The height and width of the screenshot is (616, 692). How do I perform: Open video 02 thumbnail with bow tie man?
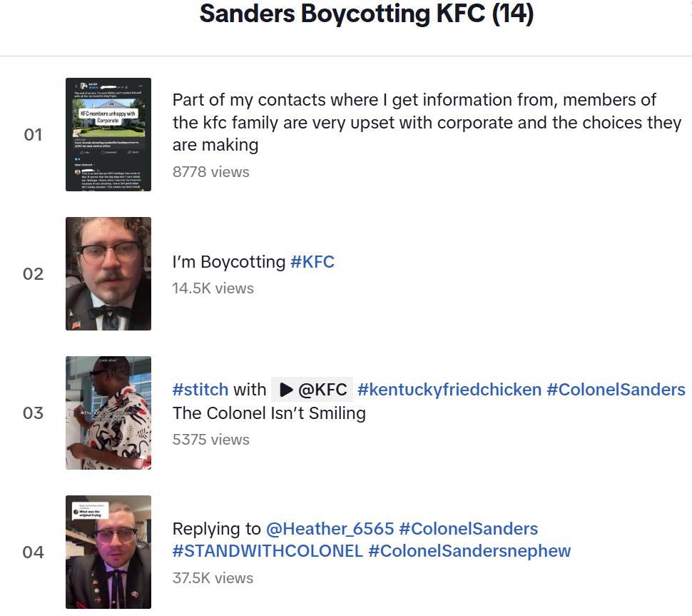click(x=108, y=273)
